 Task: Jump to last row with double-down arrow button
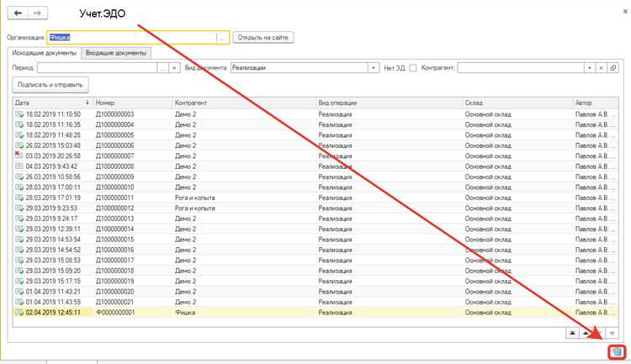coord(612,333)
